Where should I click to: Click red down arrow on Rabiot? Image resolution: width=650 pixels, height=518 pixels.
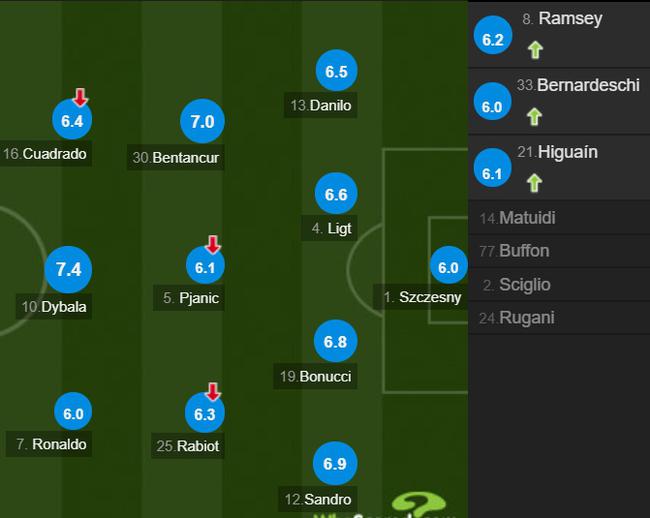(213, 392)
